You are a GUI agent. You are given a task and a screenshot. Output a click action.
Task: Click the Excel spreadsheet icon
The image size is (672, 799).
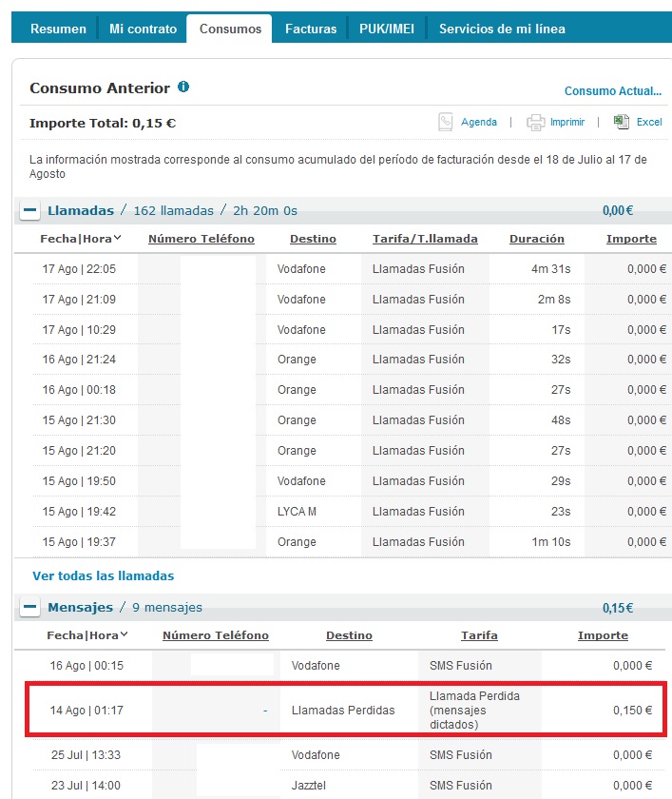[x=622, y=122]
